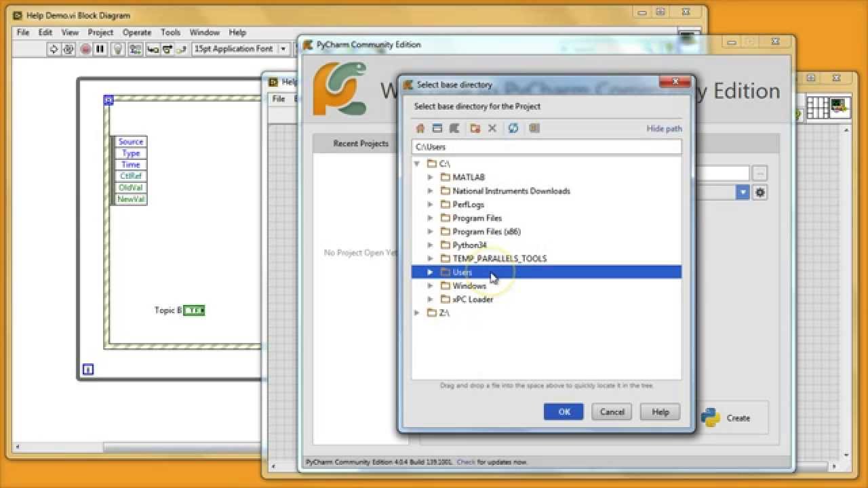The height and width of the screenshot is (488, 868).
Task: Click the Cancel button in dialog
Action: tap(612, 411)
